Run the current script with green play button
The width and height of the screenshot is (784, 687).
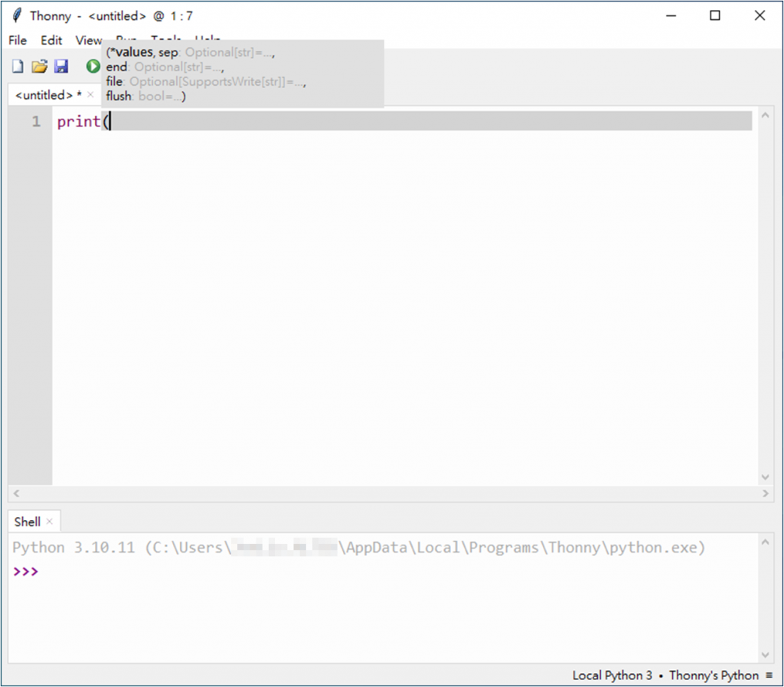93,66
